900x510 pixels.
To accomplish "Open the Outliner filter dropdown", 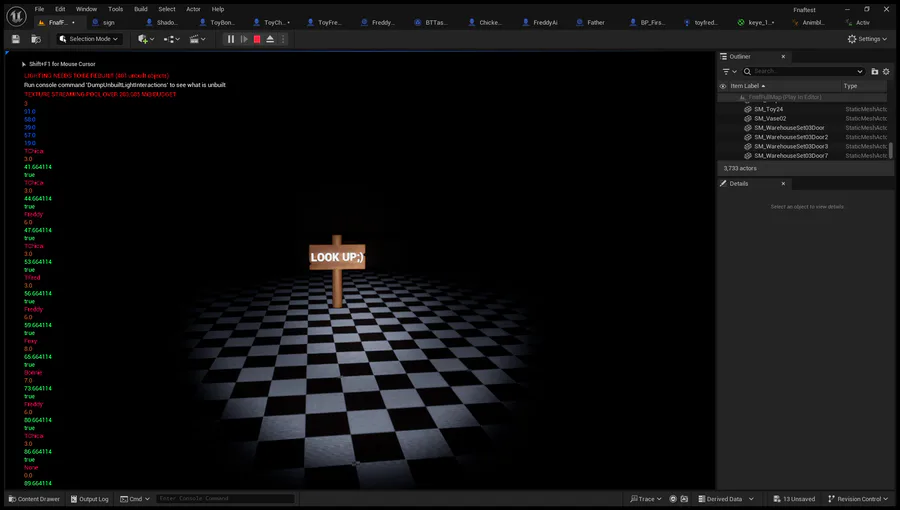I will click(729, 72).
